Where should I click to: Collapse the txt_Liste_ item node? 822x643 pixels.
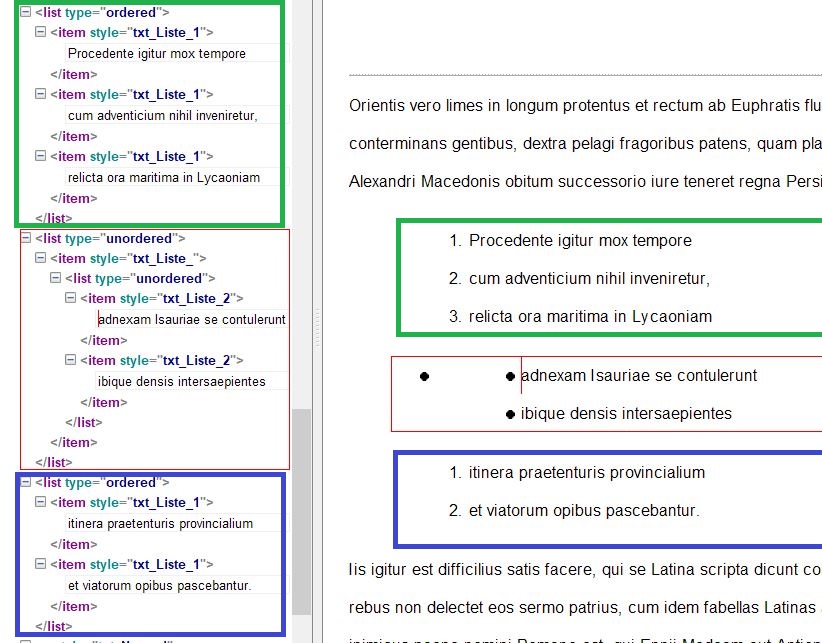[40, 258]
